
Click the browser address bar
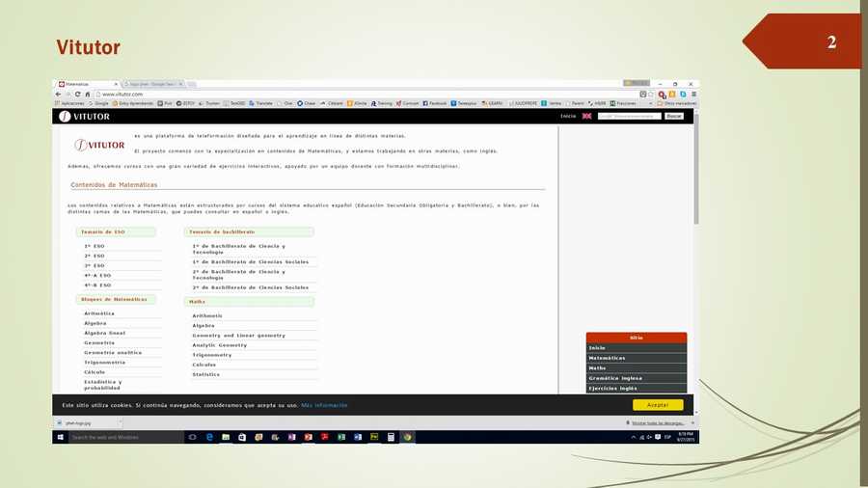pyautogui.click(x=366, y=95)
